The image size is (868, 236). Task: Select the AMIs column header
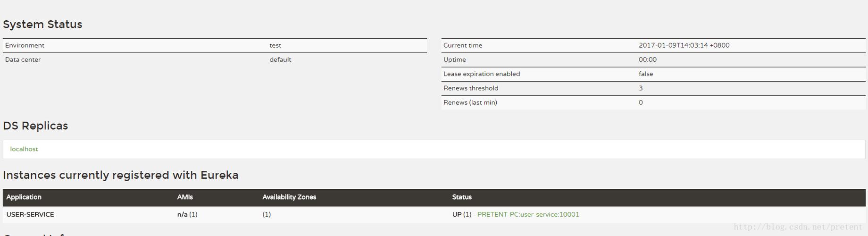pyautogui.click(x=185, y=197)
